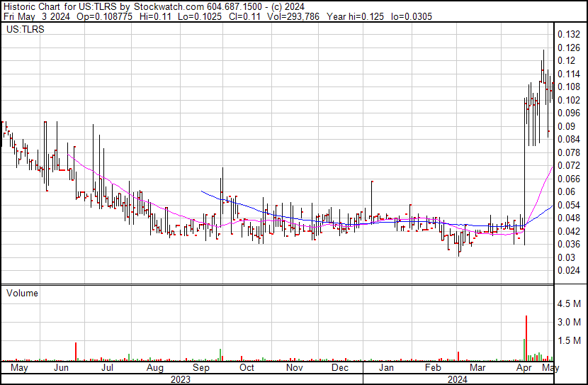The width and height of the screenshot is (588, 385).
Task: Click the Fri May 3 2024 date text
Action: 31,16
